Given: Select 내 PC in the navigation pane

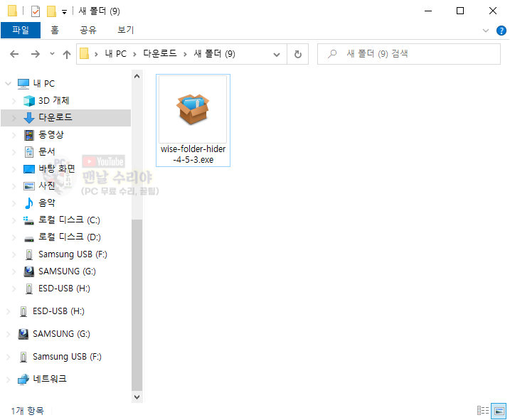Looking at the screenshot, I should [x=44, y=84].
